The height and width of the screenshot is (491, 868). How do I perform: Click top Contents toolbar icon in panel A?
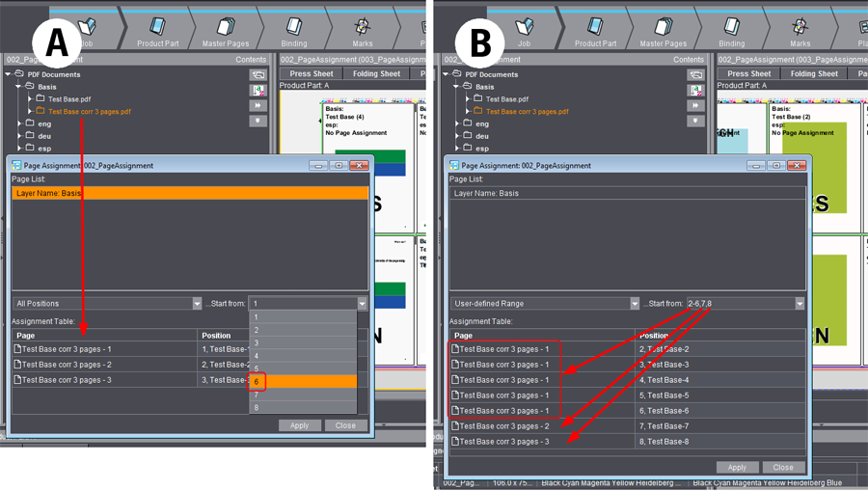[x=258, y=75]
